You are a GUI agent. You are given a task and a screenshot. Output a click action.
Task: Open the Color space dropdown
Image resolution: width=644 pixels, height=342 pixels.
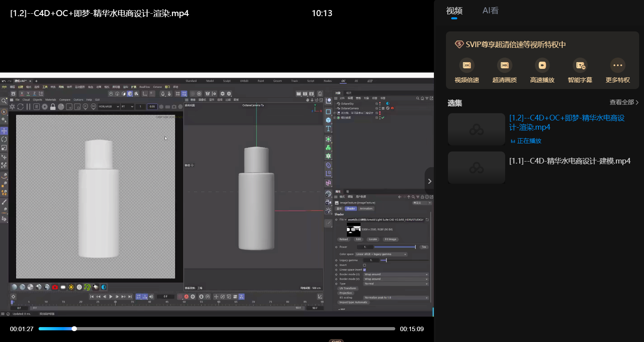[x=381, y=254]
